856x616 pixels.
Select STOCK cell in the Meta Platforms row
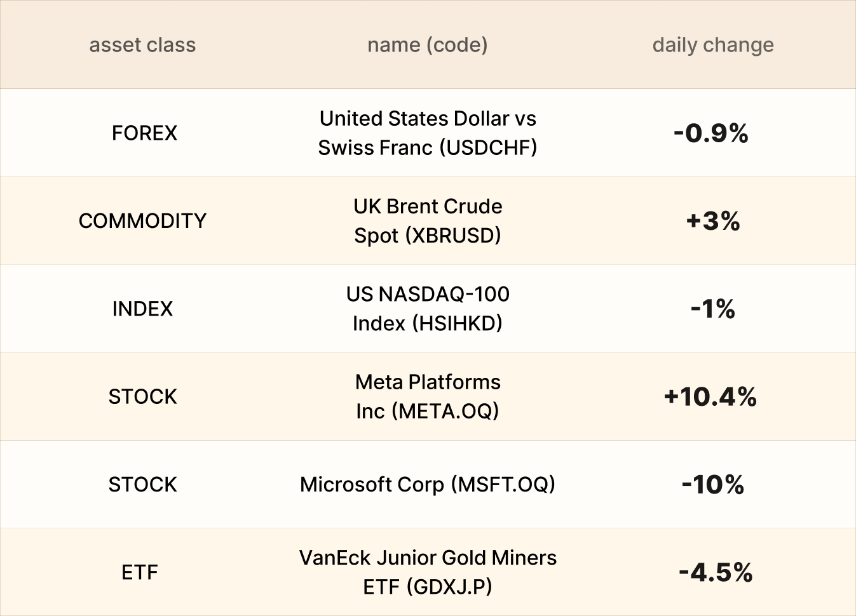pos(142,397)
